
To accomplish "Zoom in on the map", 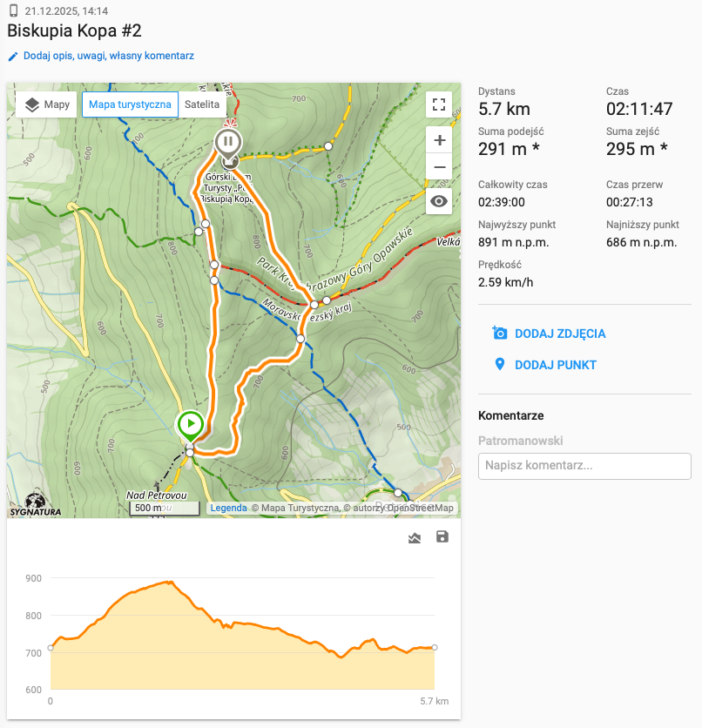I will click(x=439, y=140).
